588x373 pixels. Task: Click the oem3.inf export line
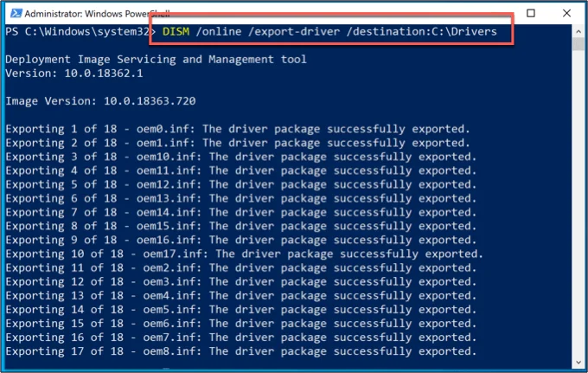240,281
